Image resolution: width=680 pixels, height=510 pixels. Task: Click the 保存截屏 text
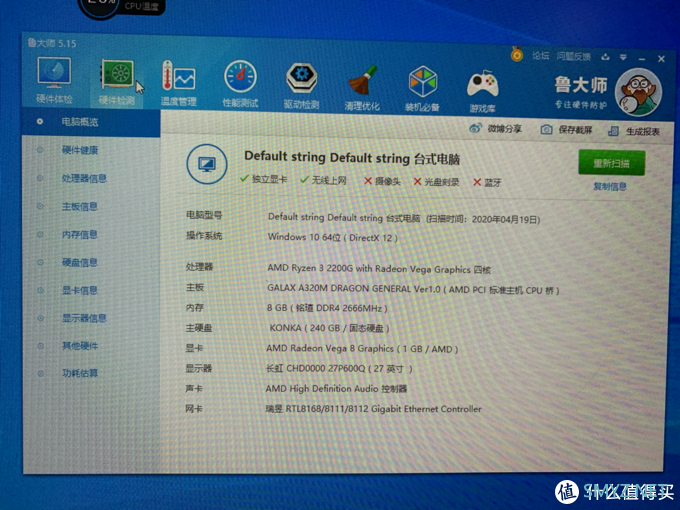(x=575, y=130)
